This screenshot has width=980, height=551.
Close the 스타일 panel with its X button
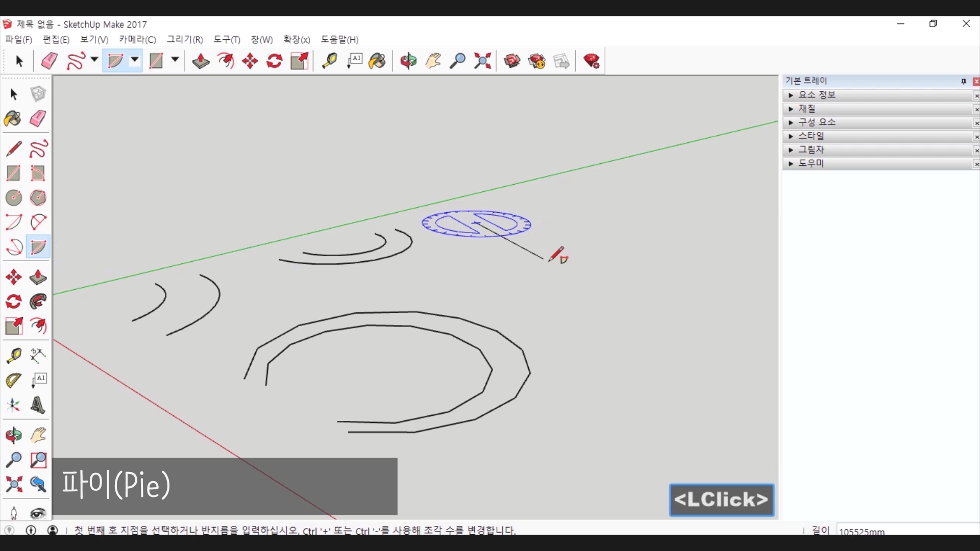pos(976,137)
